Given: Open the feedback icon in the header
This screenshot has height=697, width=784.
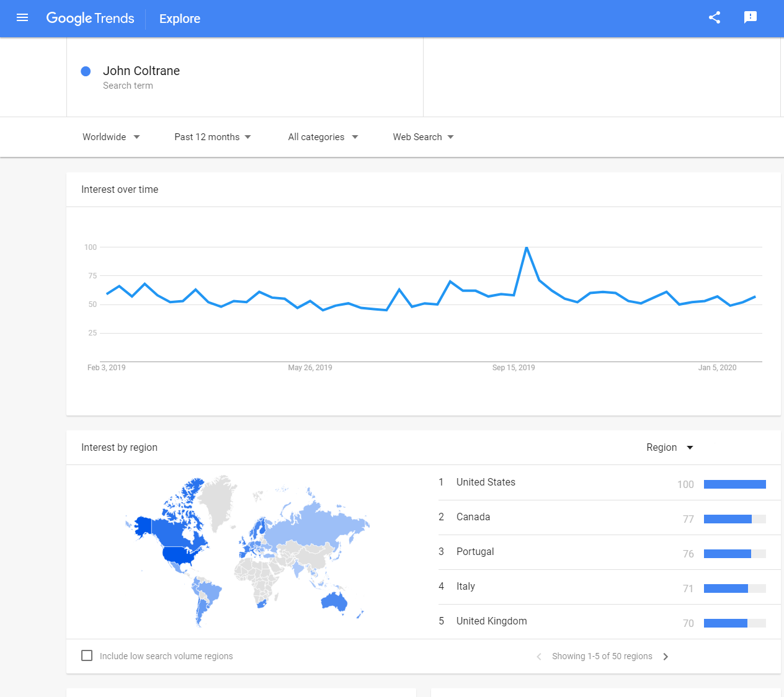Looking at the screenshot, I should [x=751, y=18].
